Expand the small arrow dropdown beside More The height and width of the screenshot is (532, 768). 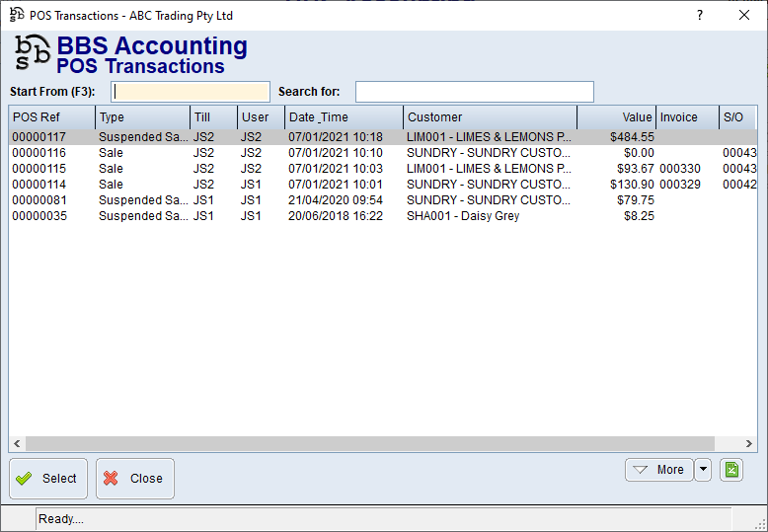[x=703, y=470]
